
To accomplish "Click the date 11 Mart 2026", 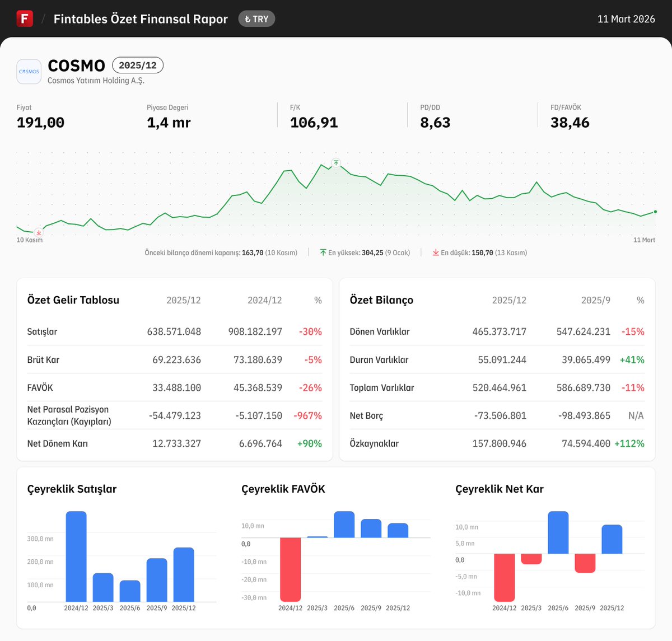I will click(626, 19).
